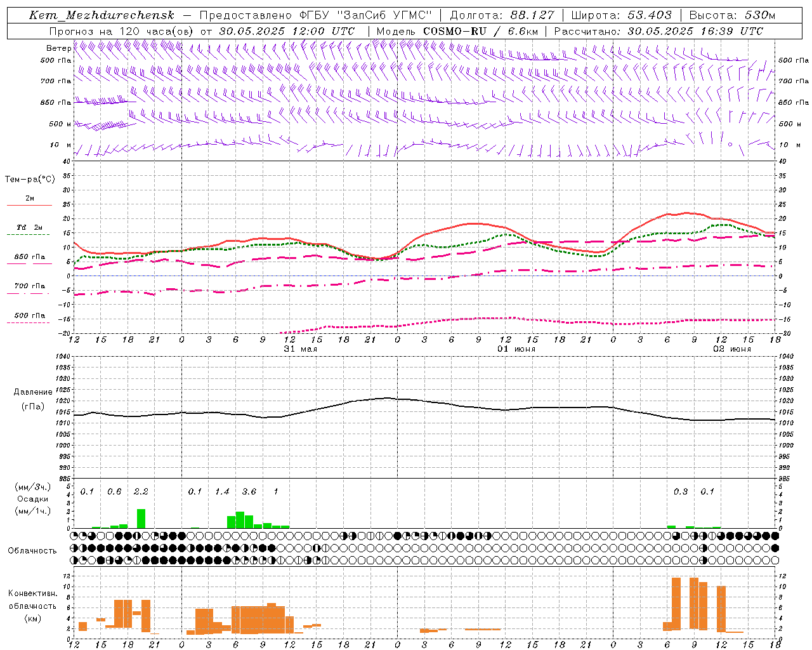Click the Осадки panel label

[x=33, y=499]
